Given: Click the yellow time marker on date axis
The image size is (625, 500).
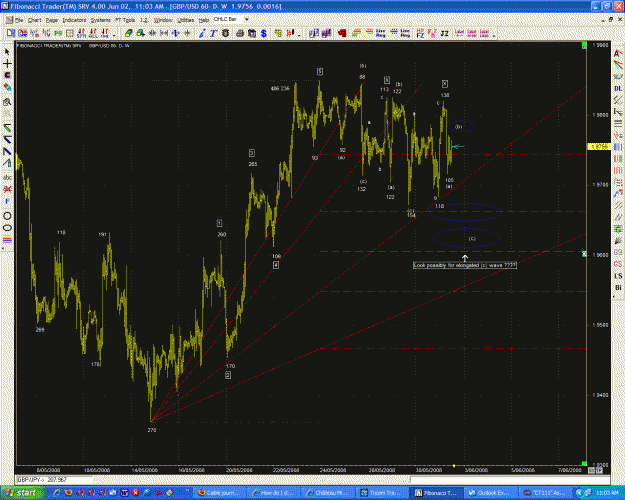Looking at the screenshot, I should pos(454,465).
